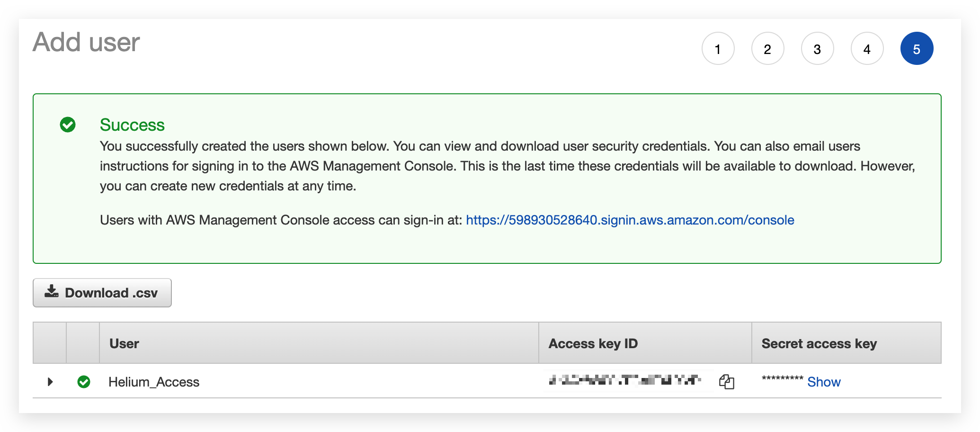Click the green Success checkmark icon
The image size is (980, 432).
pyautogui.click(x=68, y=125)
